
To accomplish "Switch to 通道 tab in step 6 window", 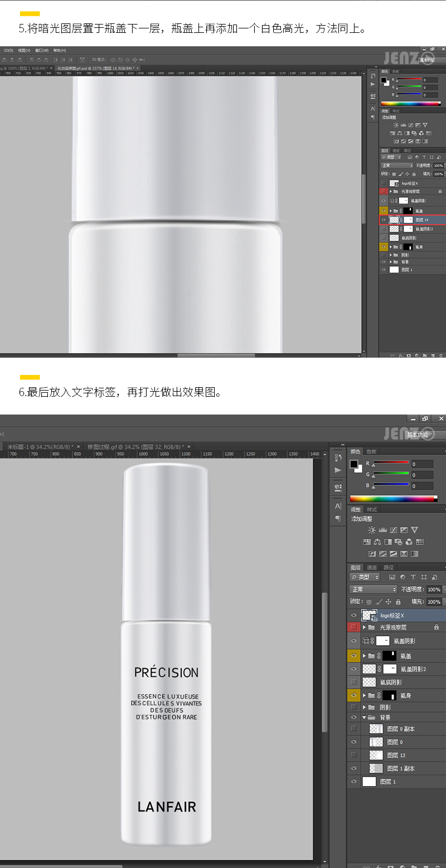I will pos(372,568).
